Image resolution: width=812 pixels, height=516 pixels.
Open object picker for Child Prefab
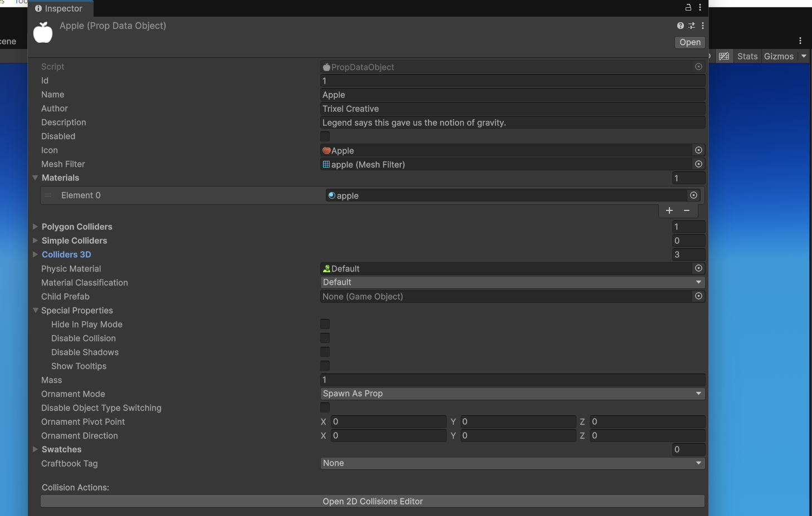pos(698,296)
